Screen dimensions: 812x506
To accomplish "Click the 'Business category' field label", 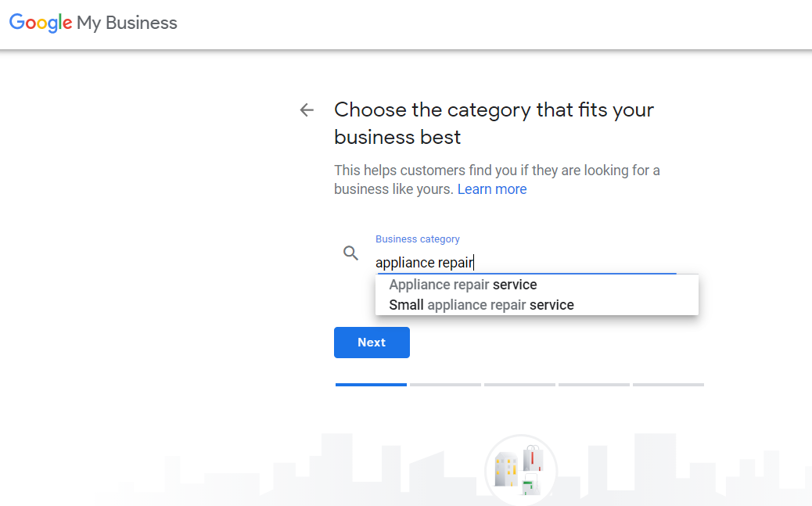I will pos(418,239).
